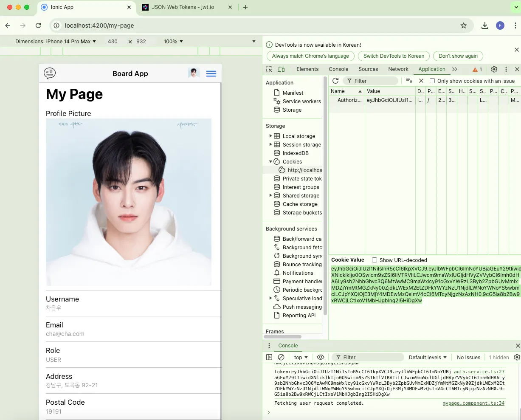521x420 pixels.
Task: Switch to the Network tab
Action: (x=398, y=69)
